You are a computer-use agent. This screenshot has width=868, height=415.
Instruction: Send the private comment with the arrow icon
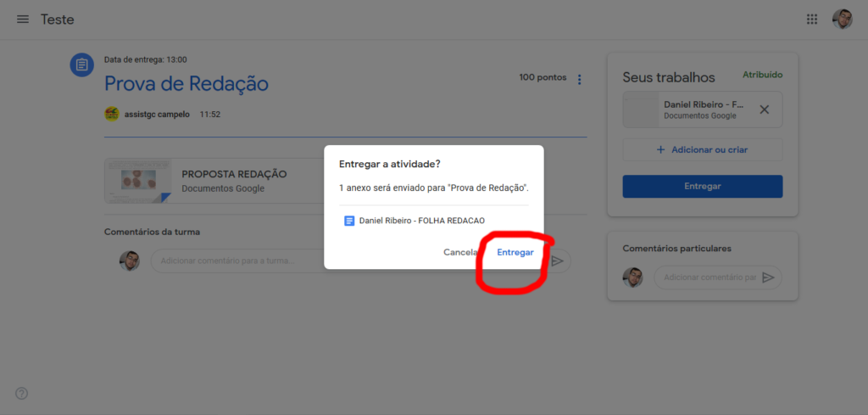coord(768,278)
